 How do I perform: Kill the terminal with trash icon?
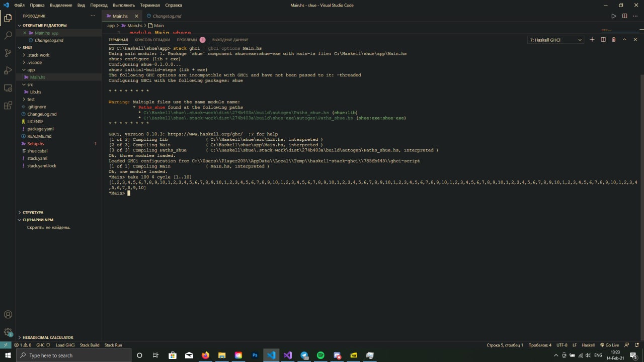613,40
